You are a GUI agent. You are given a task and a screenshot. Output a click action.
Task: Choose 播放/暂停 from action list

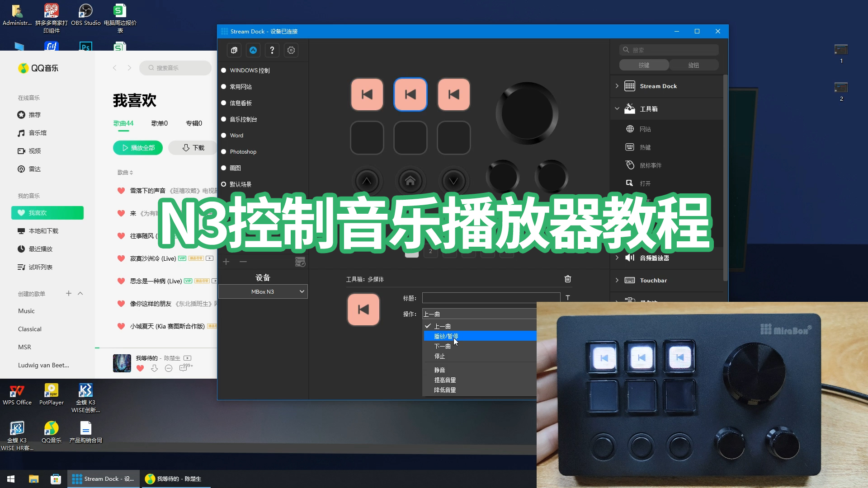480,336
